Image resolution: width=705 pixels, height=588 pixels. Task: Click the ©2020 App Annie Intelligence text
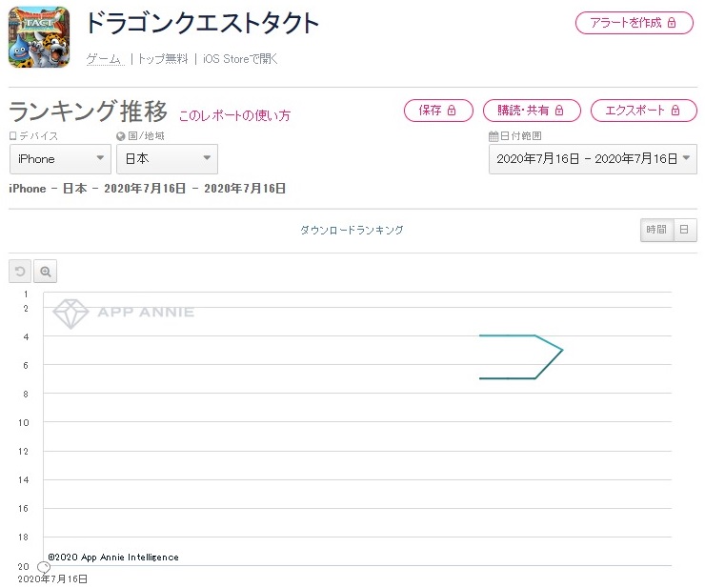113,557
